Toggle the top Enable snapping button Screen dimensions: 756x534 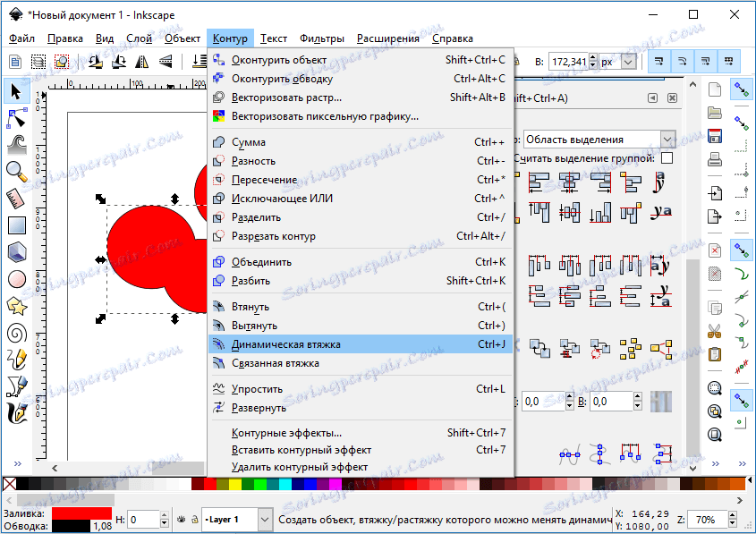742,89
